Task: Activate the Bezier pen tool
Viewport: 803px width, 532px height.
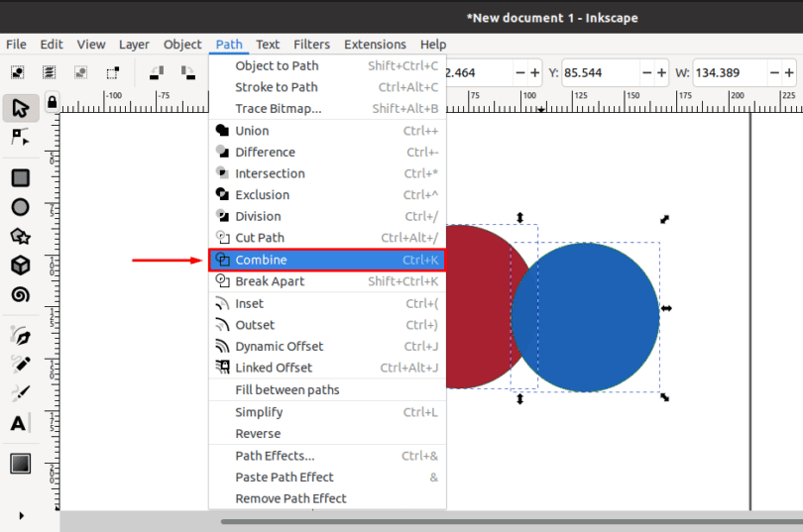Action: pyautogui.click(x=21, y=336)
